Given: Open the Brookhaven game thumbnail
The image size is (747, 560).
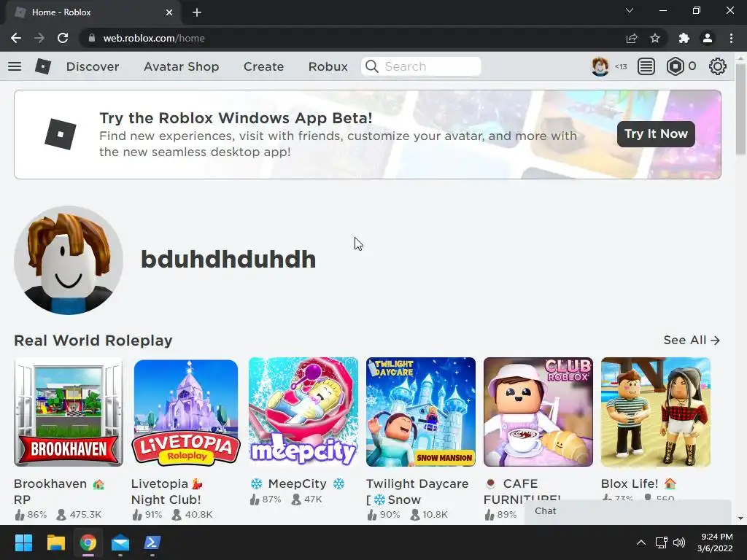Looking at the screenshot, I should click(x=69, y=412).
